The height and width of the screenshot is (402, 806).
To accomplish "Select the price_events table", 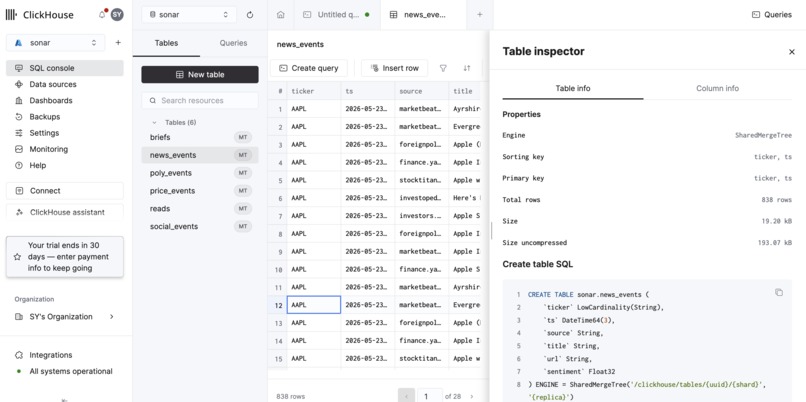I will tap(200, 191).
